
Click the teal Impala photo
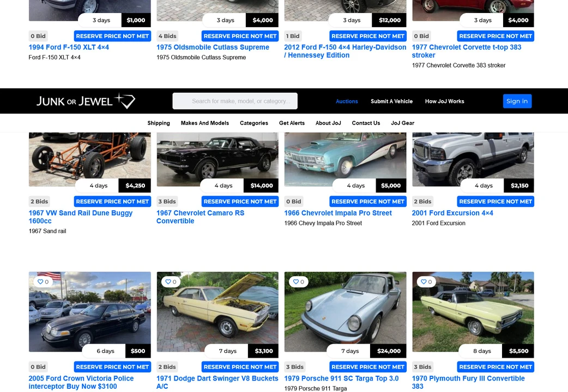(345, 160)
